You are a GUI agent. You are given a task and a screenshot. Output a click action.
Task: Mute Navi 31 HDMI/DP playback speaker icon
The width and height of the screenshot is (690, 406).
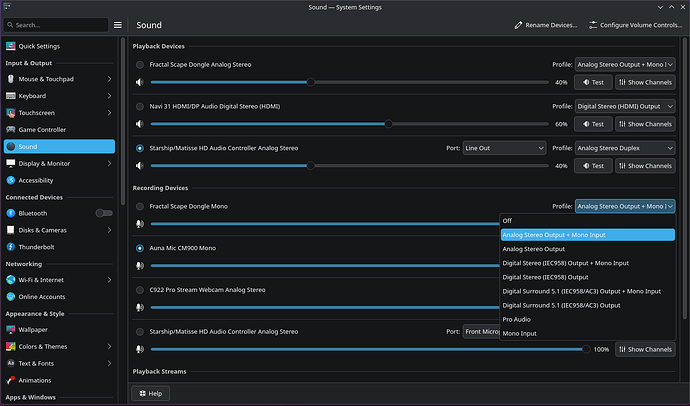(139, 124)
